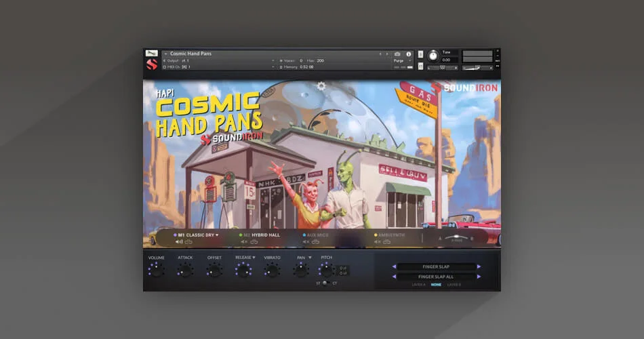Open the Pan mode dropdown arrow
Viewport: 644px width, 339px height.
click(x=310, y=258)
